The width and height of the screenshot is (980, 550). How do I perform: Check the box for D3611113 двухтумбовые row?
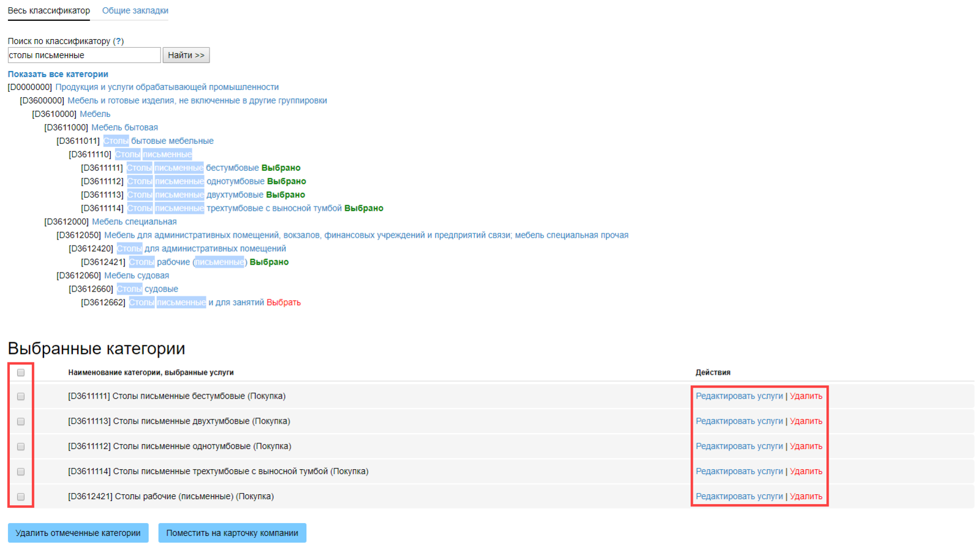[x=21, y=421]
